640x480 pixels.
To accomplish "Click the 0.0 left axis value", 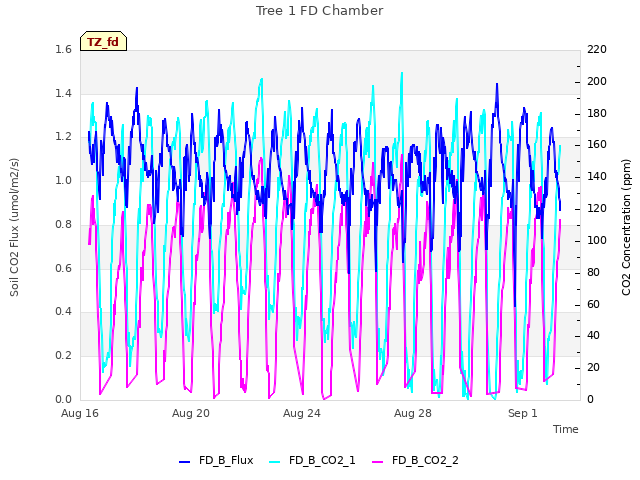I will click(64, 399).
